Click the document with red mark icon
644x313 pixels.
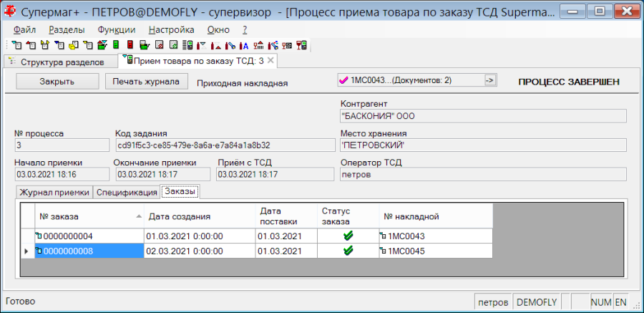pyautogui.click(x=159, y=44)
